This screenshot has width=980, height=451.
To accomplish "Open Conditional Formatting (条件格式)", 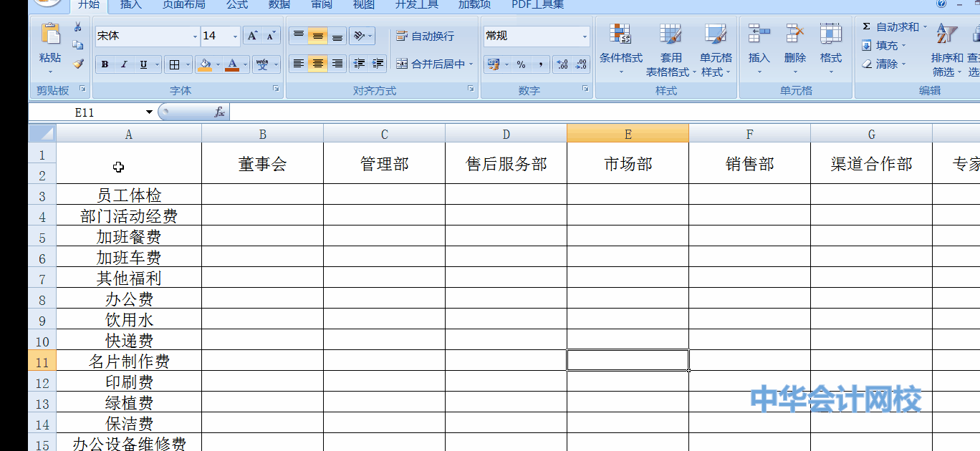I will (x=620, y=49).
